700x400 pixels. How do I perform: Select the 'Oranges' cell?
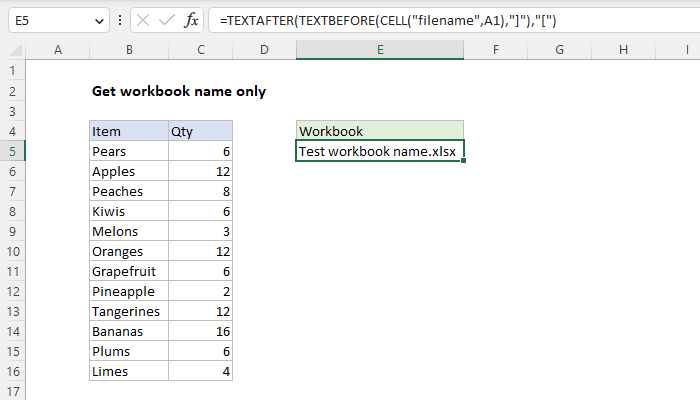(x=129, y=251)
